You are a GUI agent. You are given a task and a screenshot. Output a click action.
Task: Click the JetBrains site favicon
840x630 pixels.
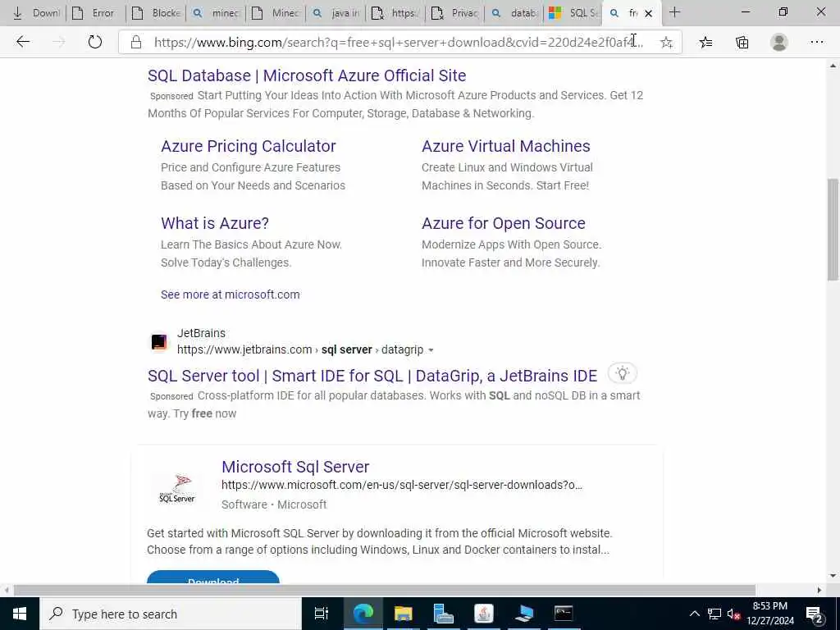(159, 342)
